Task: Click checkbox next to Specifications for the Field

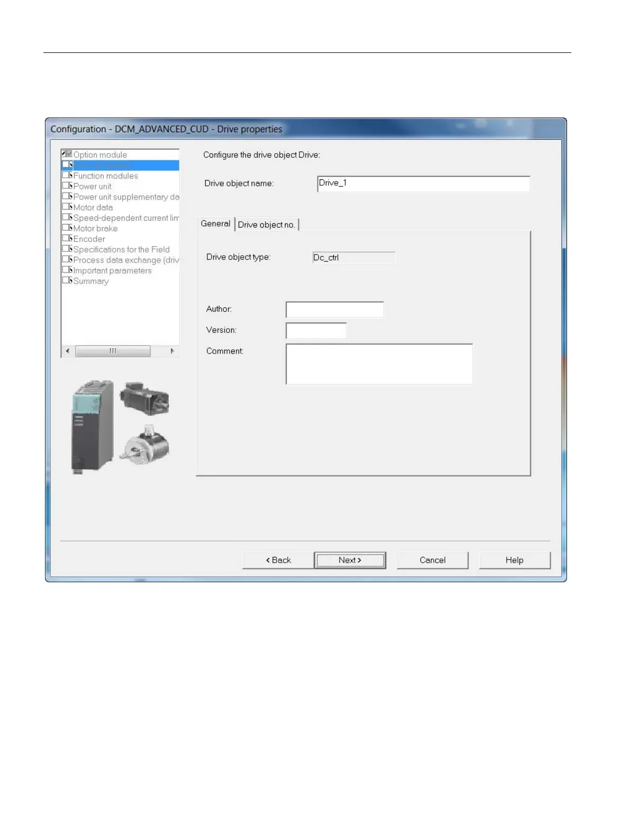Action: click(67, 249)
